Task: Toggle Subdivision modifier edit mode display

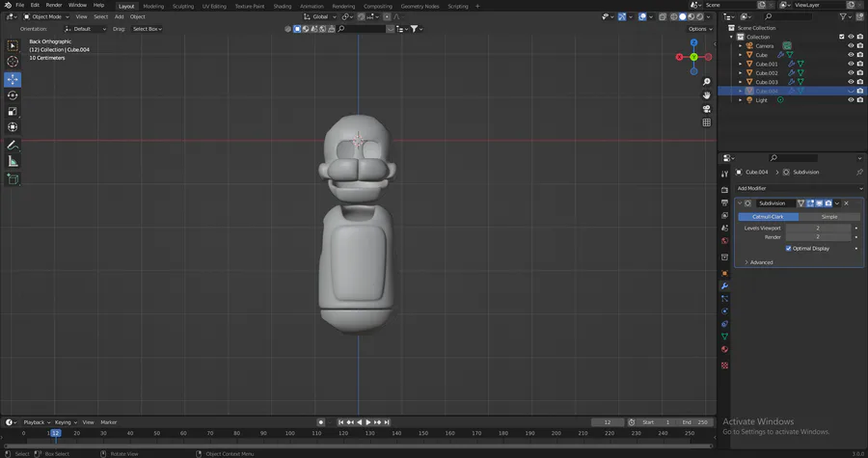Action: click(x=810, y=203)
